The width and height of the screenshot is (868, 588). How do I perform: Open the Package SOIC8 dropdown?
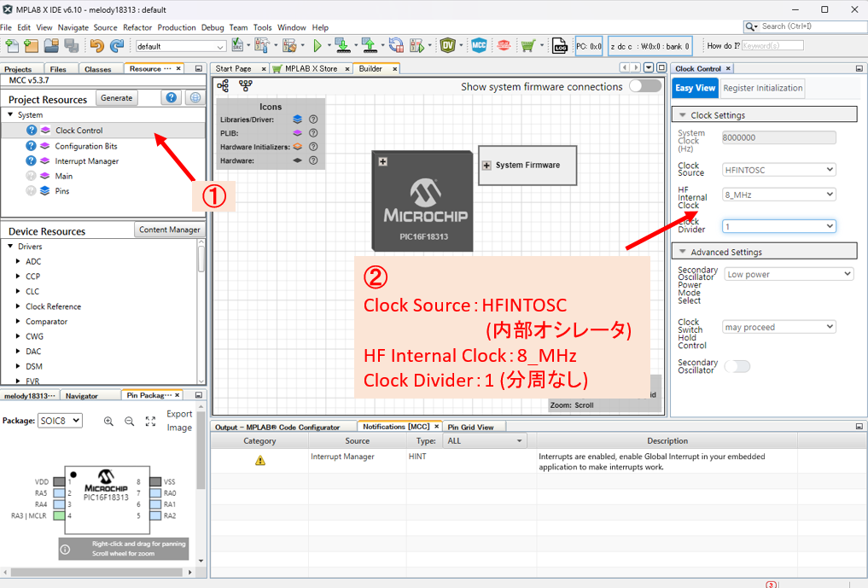(x=60, y=421)
